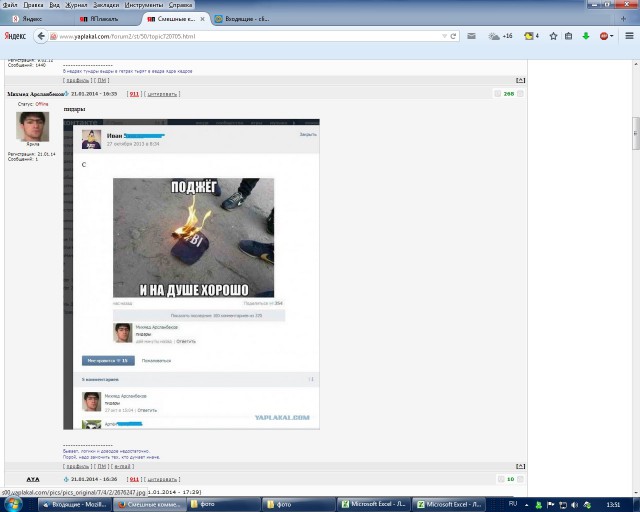This screenshot has width=640, height=512.
Task: Open a new browser tab with plus
Action: [623, 19]
